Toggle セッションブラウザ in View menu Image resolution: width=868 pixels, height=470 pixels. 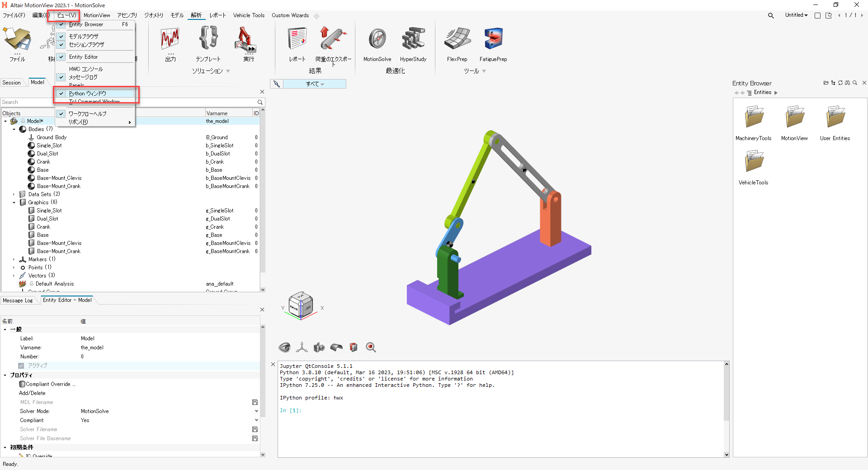point(95,45)
